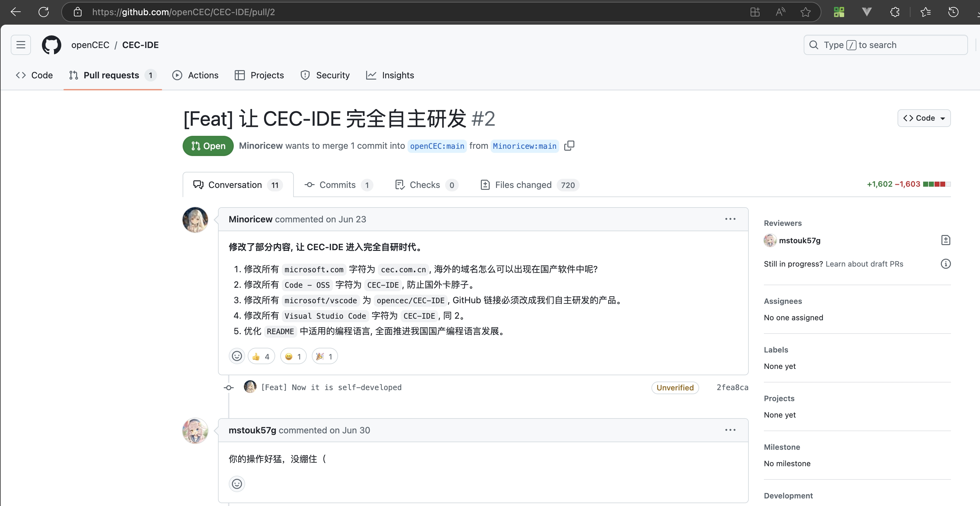Expand the green Code dropdown button
The image size is (980, 506).
tap(924, 118)
